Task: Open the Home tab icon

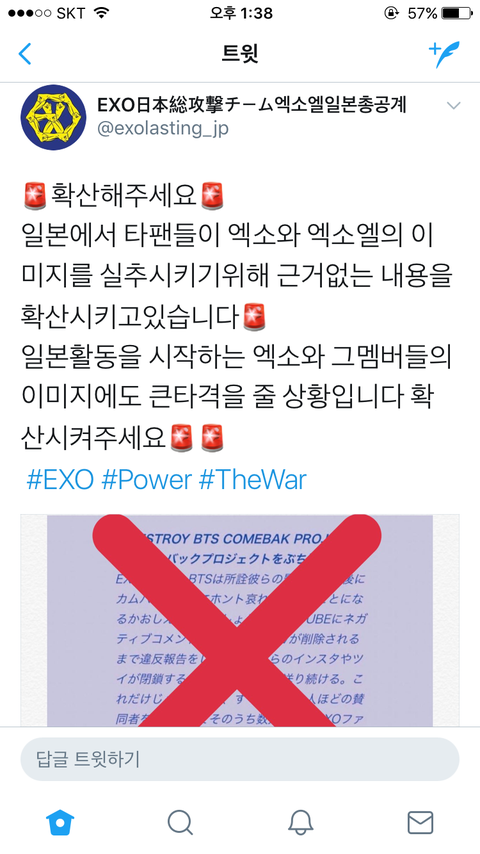Action: tap(60, 822)
